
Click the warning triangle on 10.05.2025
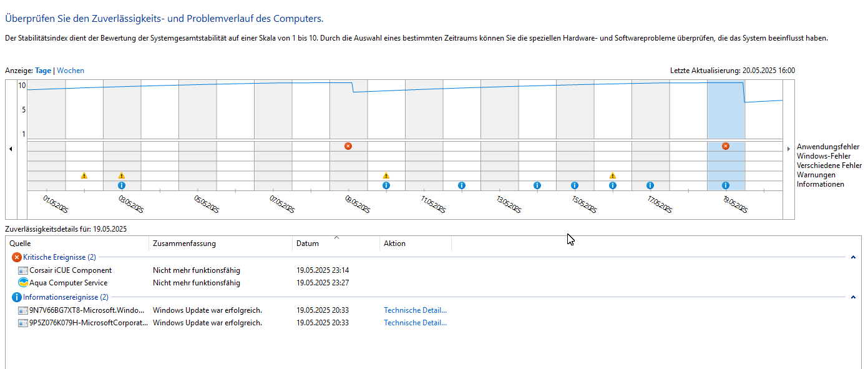(386, 175)
